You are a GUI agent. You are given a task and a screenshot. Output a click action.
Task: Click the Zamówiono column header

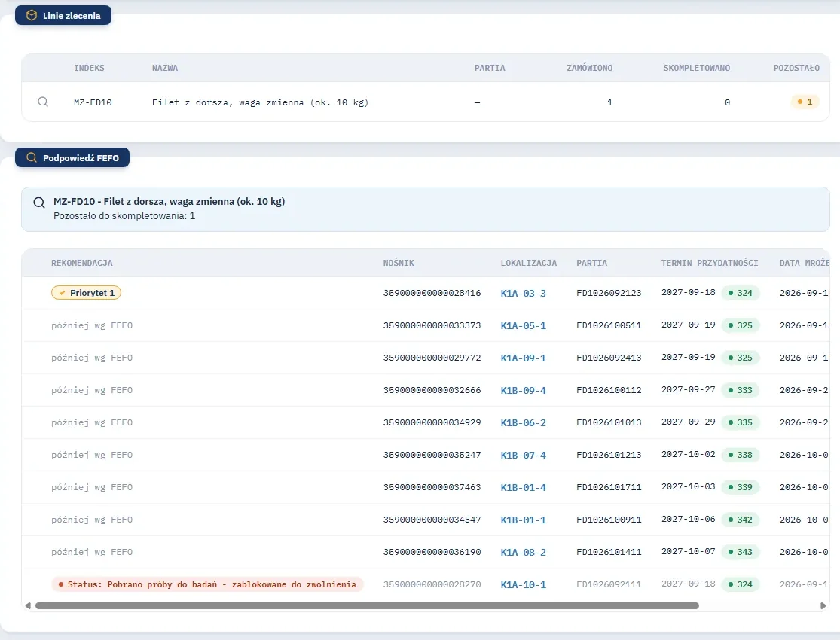pos(589,68)
